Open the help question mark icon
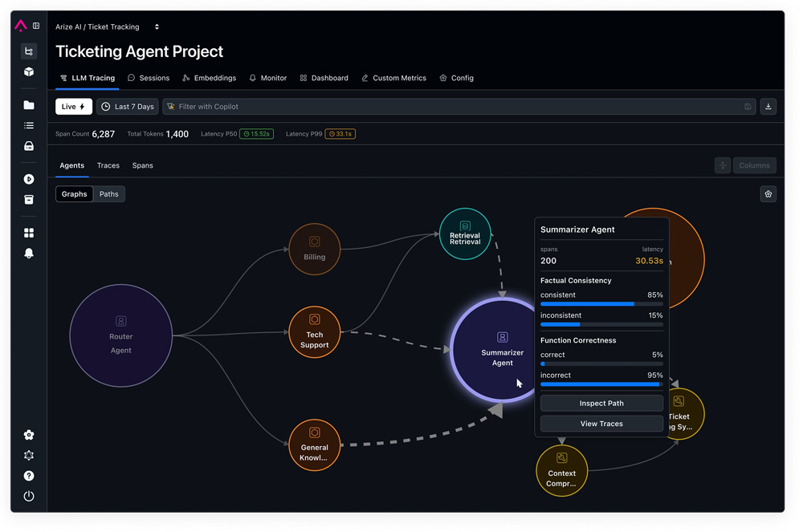Viewport: 803px width, 532px height. (29, 476)
